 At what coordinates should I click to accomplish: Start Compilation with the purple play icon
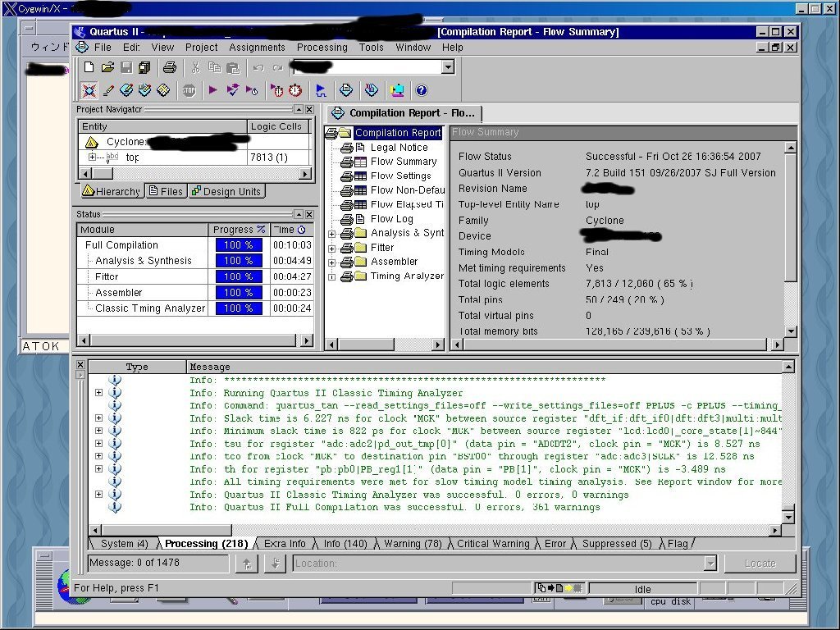(213, 90)
